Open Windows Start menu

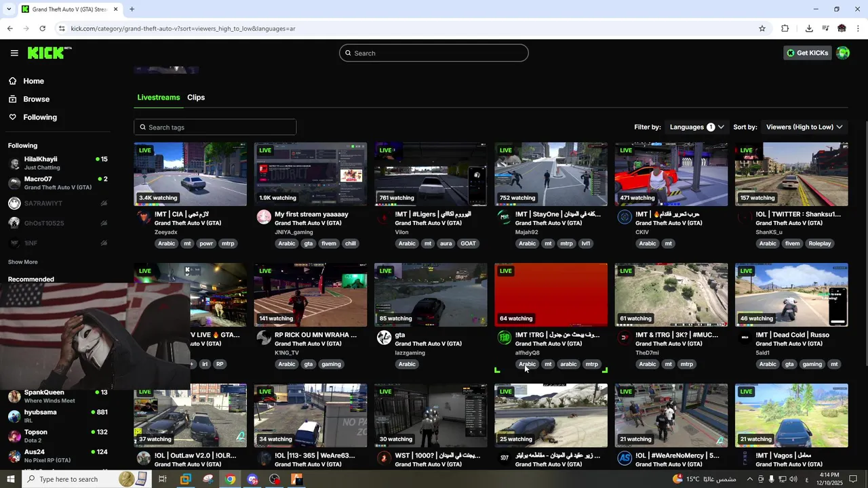pos(11,479)
